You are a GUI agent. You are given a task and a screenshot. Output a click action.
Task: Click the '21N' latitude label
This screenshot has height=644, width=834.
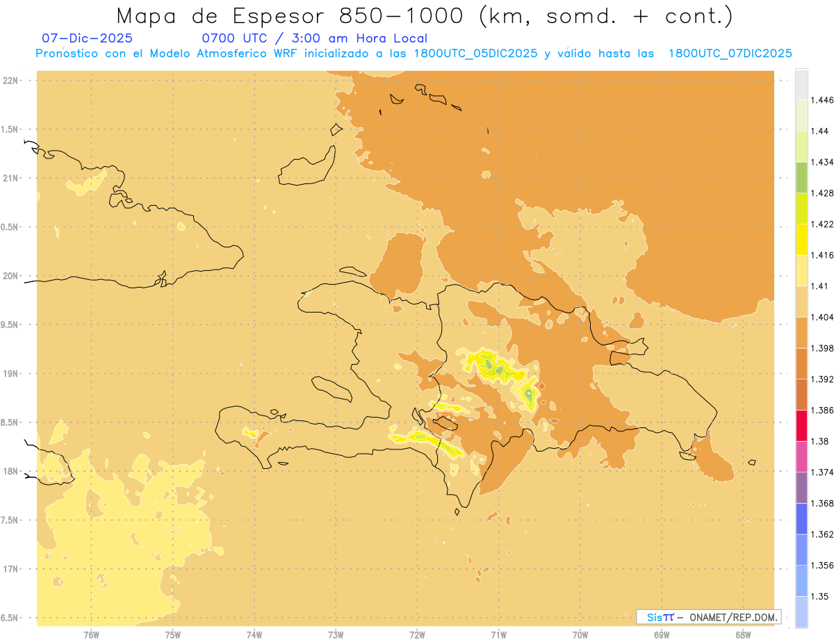pyautogui.click(x=10, y=178)
